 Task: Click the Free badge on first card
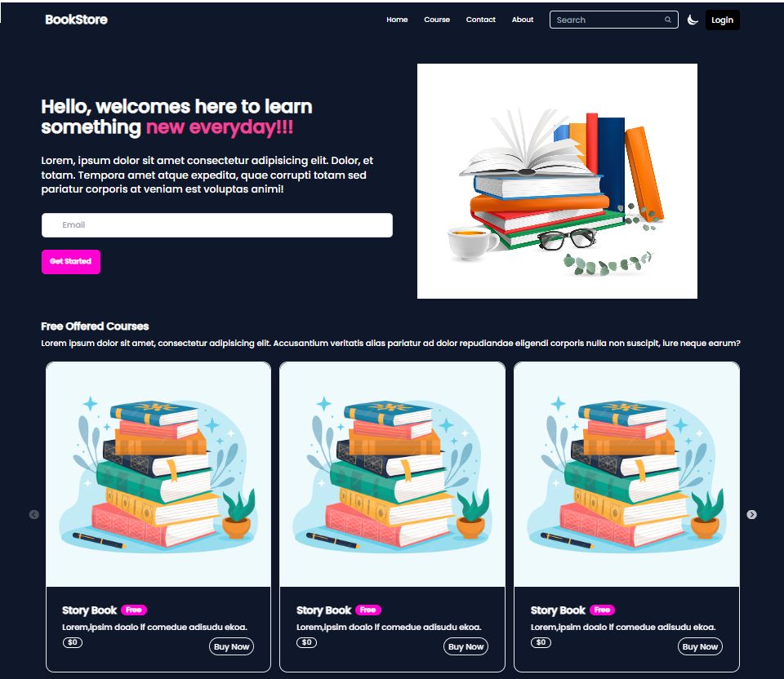pos(133,610)
